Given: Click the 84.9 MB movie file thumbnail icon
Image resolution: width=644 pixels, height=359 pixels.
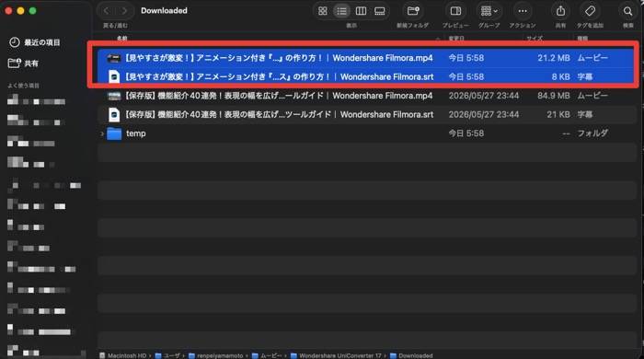Looking at the screenshot, I should pos(114,96).
